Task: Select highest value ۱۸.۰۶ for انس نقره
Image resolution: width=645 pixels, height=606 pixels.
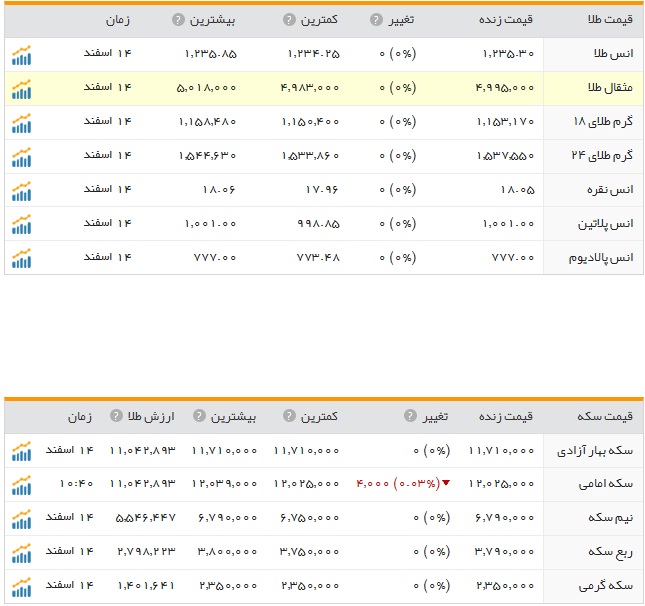Action: (x=218, y=190)
